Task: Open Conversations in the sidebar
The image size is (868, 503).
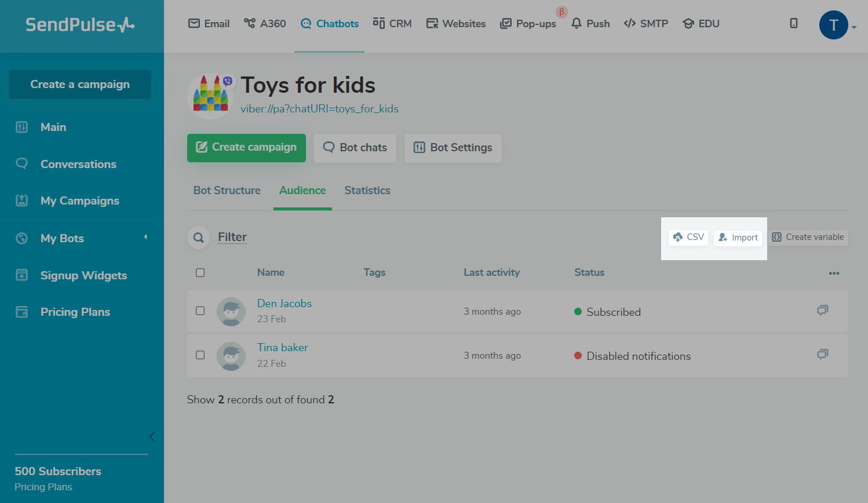Action: click(x=78, y=164)
